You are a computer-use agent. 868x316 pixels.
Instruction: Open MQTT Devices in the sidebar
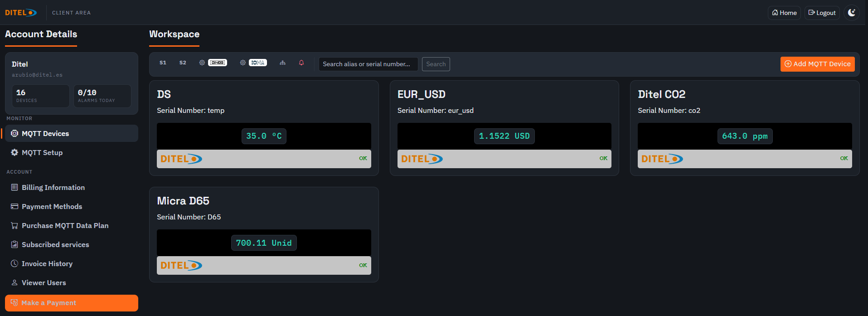72,133
